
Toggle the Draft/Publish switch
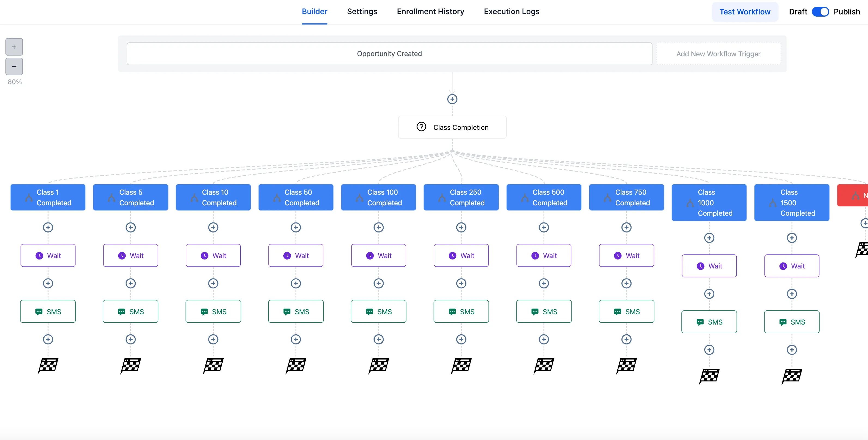tap(820, 12)
